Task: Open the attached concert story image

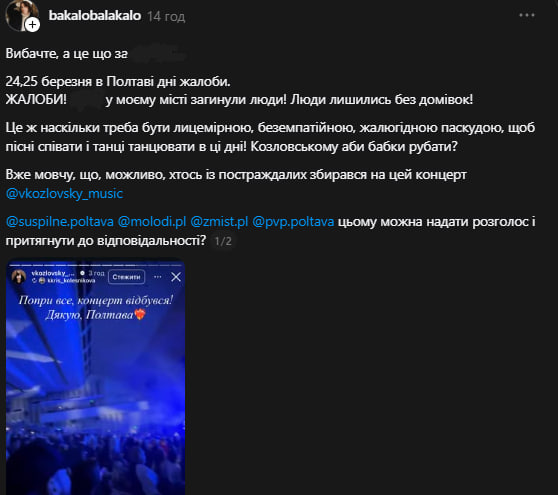Action: 95,377
